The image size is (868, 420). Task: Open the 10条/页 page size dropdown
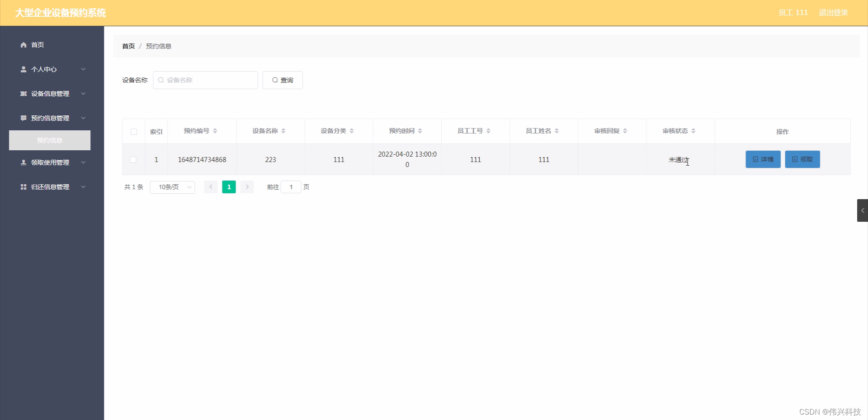172,187
